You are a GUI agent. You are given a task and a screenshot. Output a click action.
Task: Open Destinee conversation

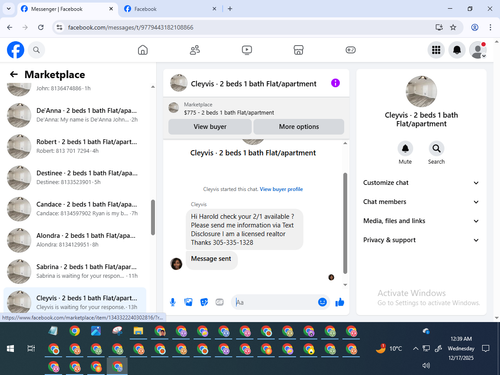point(75,177)
